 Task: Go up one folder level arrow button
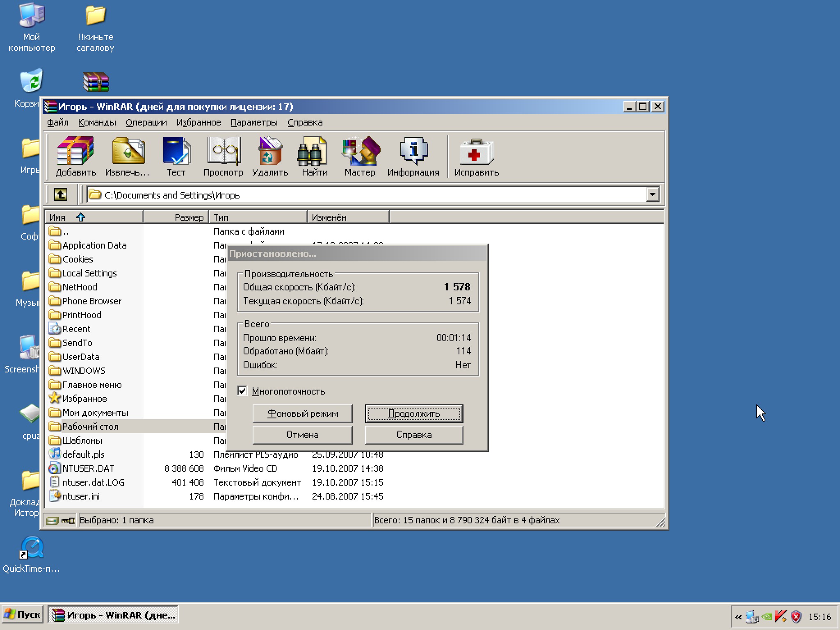(61, 194)
